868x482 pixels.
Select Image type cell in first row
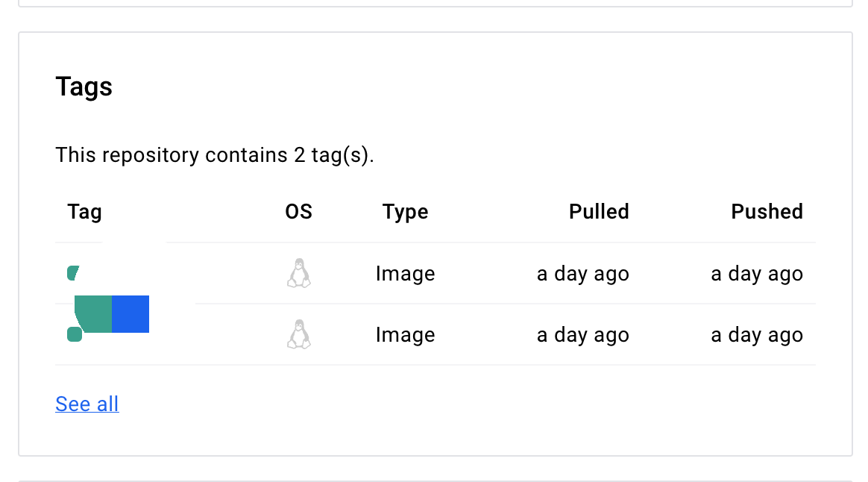coord(405,274)
